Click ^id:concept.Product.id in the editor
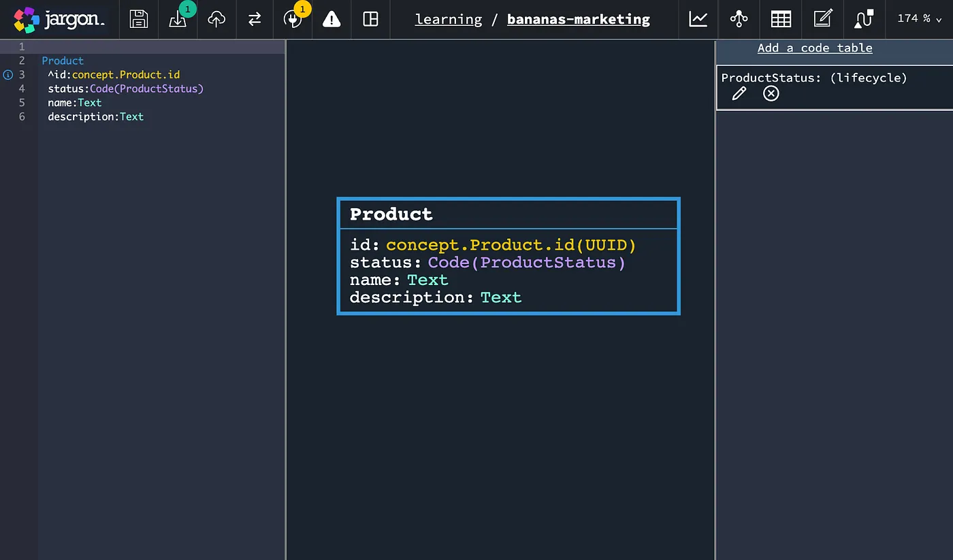The height and width of the screenshot is (560, 953). [x=114, y=75]
